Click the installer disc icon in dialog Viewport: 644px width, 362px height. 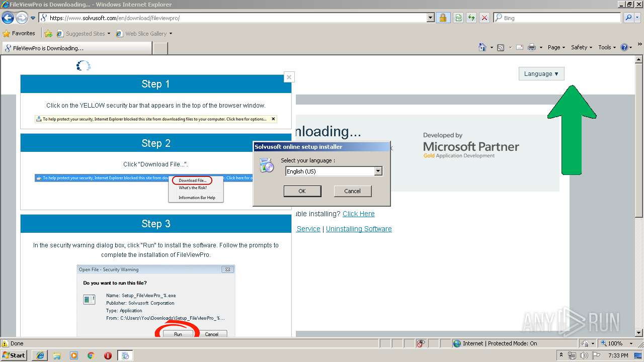point(266,165)
